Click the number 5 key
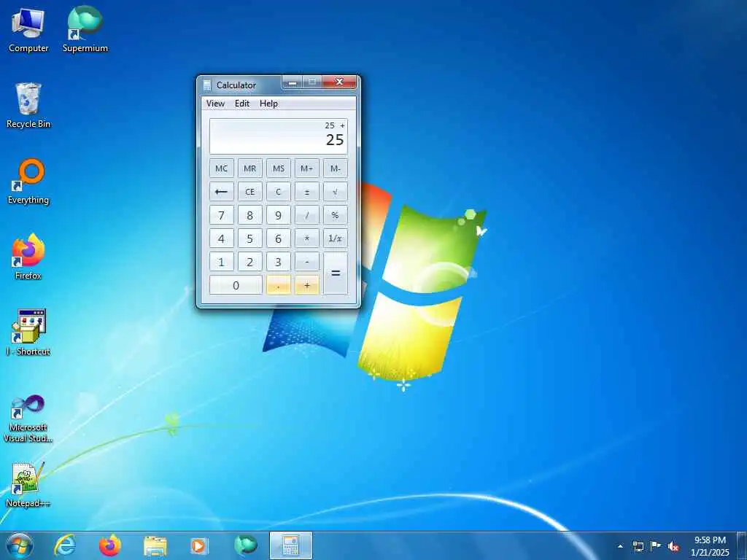Viewport: 747px width, 560px height. tap(250, 238)
